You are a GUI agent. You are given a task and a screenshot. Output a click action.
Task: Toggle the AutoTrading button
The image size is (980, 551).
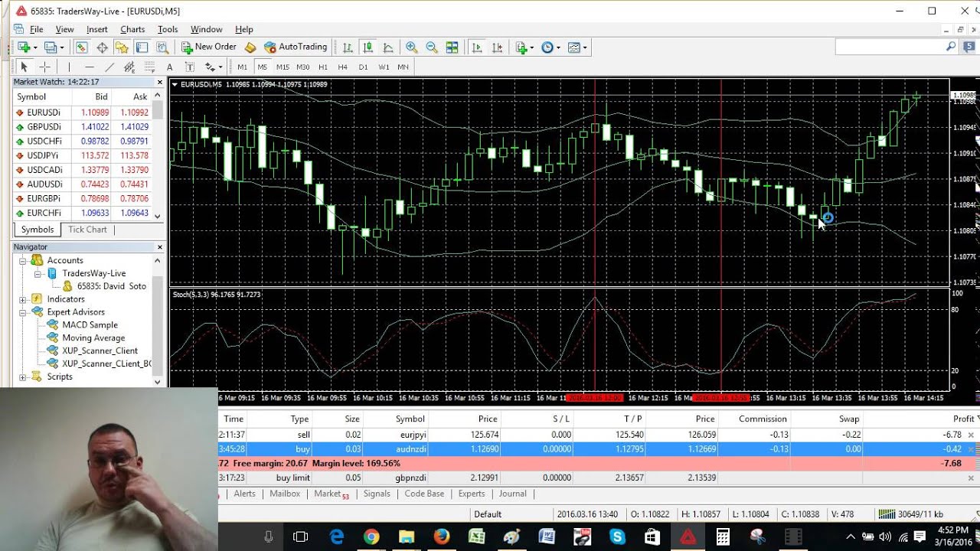point(296,47)
